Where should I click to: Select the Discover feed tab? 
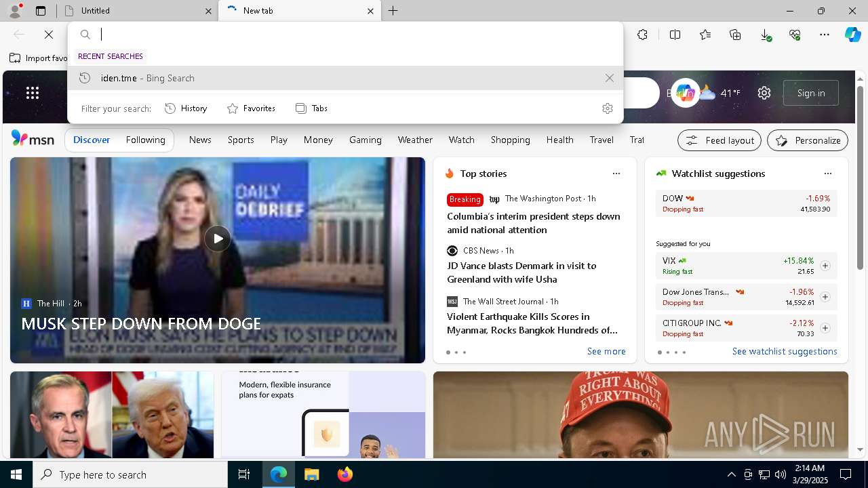92,140
